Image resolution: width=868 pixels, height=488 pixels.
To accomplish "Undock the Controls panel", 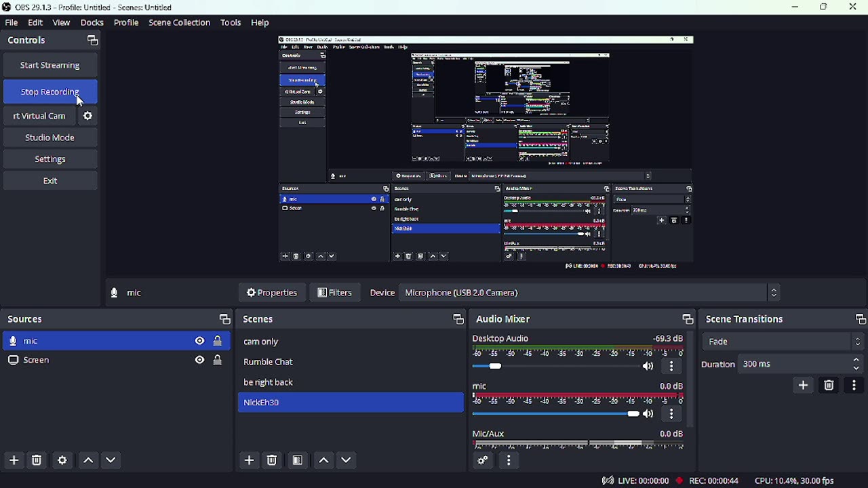I will 93,41.
